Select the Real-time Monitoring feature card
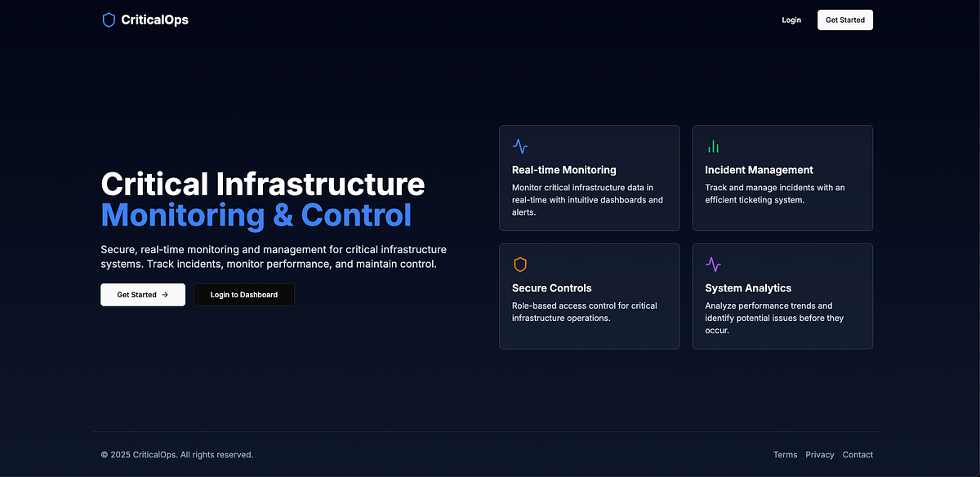The height and width of the screenshot is (477, 980). (x=590, y=178)
